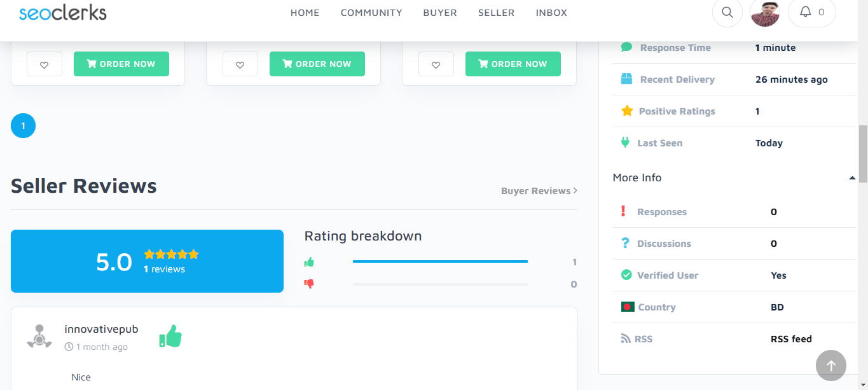Click the user profile avatar

[765, 13]
